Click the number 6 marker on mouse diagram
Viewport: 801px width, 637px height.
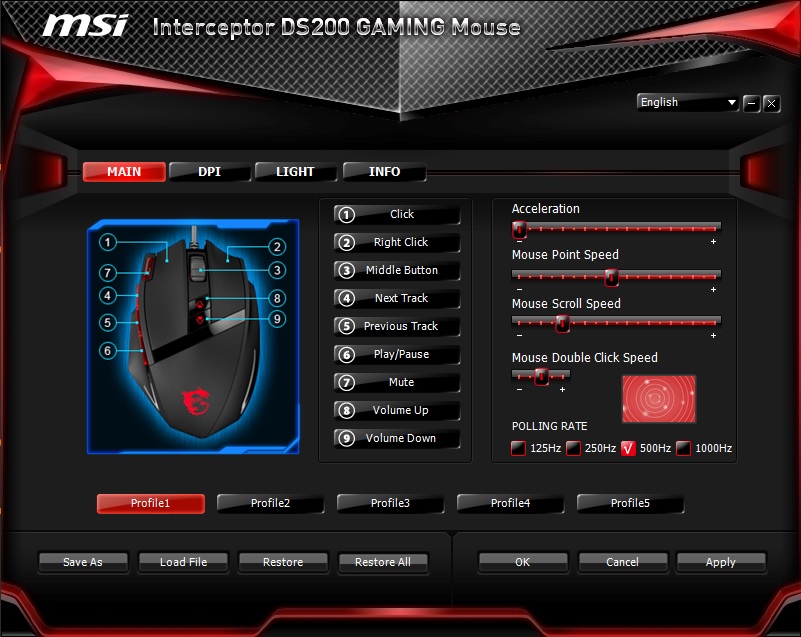point(108,350)
